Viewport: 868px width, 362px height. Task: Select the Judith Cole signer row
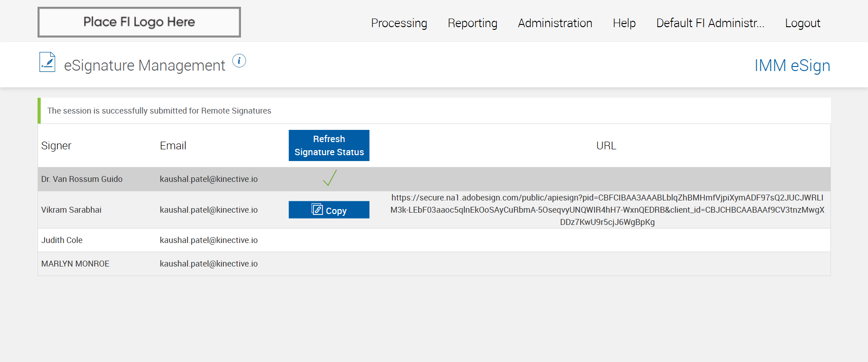[62, 240]
